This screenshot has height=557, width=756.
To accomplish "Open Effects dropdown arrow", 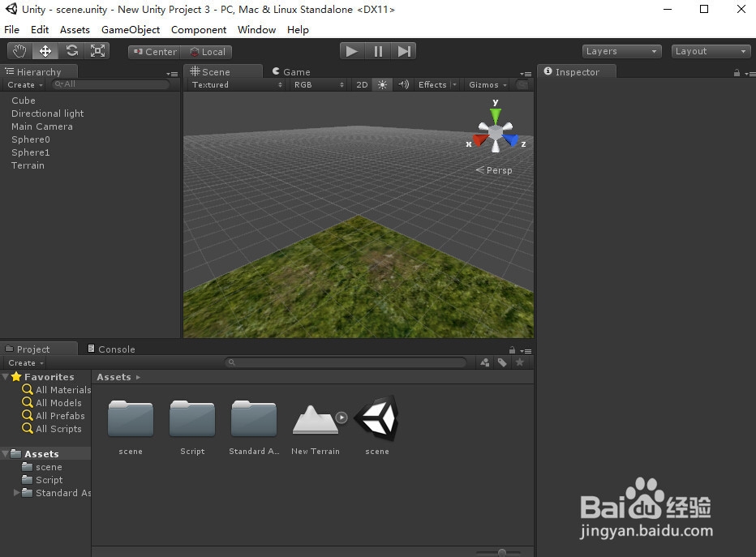I will (x=455, y=85).
